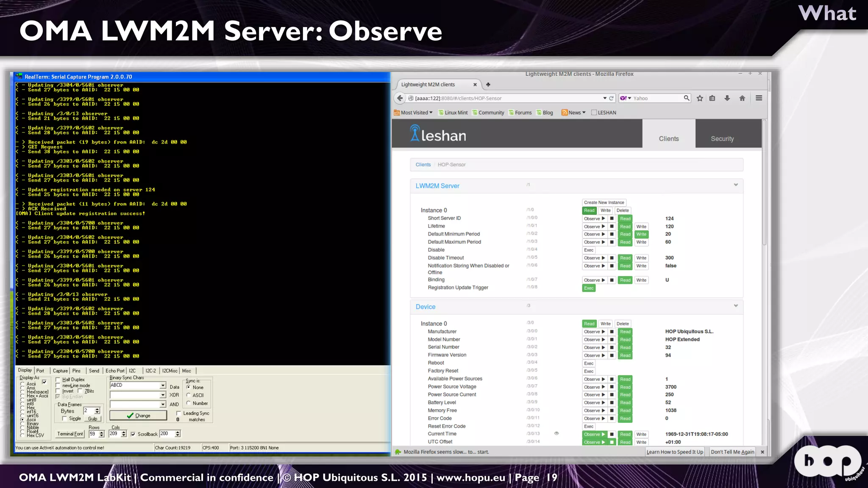Image resolution: width=868 pixels, height=488 pixels.
Task: Stop observing Binding resource
Action: 612,280
